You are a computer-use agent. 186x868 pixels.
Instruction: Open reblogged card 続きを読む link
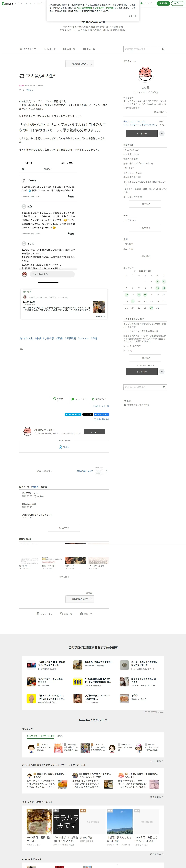point(100,316)
